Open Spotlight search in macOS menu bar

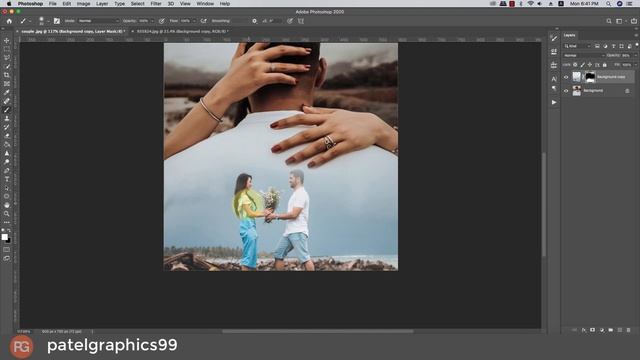[x=609, y=4]
